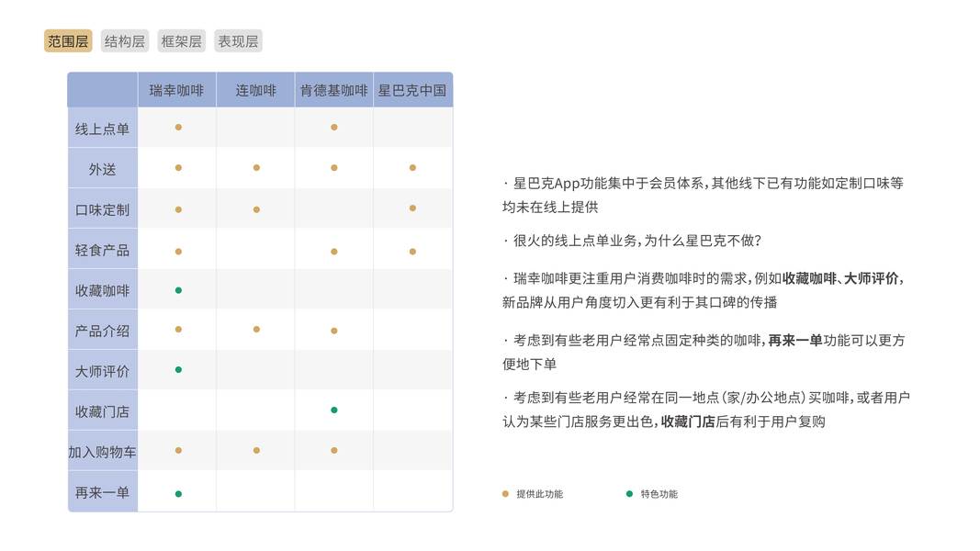Open the 框架层 tab
This screenshot has height=551, width=980.
[x=181, y=41]
